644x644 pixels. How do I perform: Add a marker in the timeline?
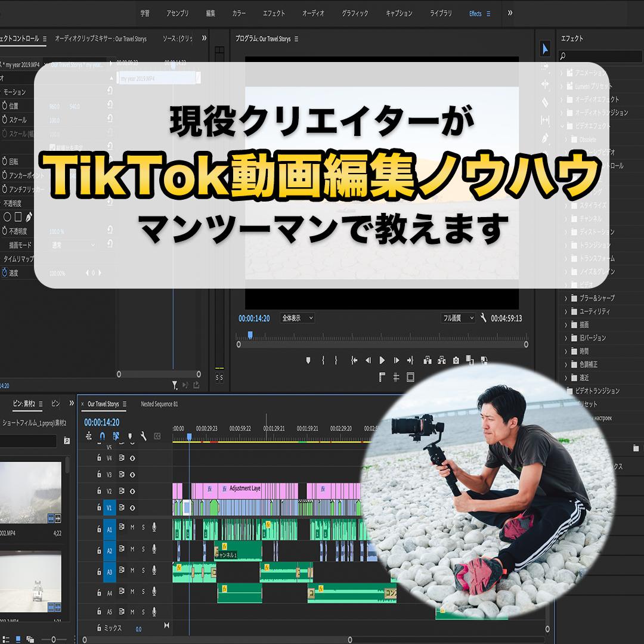point(130,436)
